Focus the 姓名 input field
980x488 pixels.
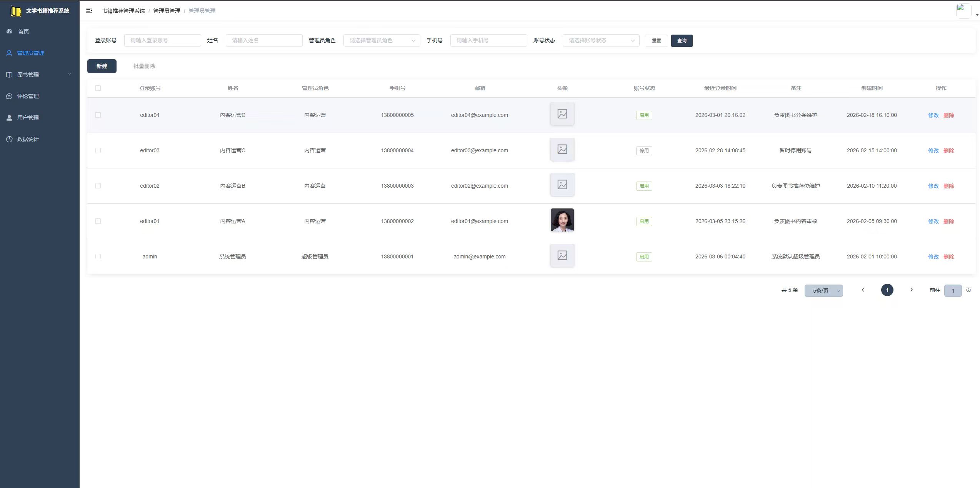pos(264,40)
